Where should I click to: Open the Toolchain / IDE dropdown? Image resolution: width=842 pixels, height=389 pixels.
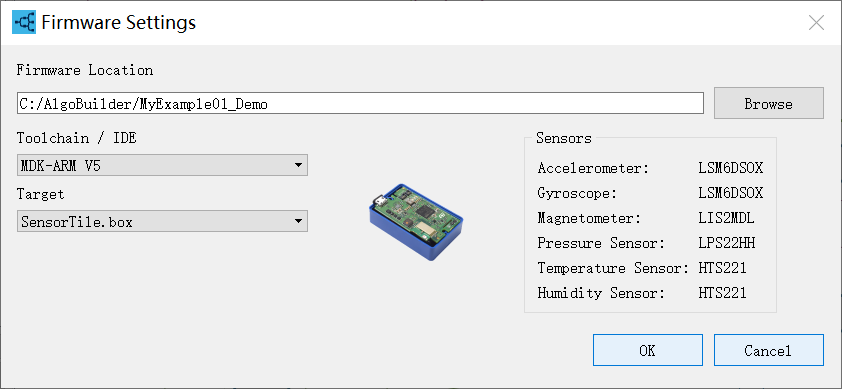point(162,165)
